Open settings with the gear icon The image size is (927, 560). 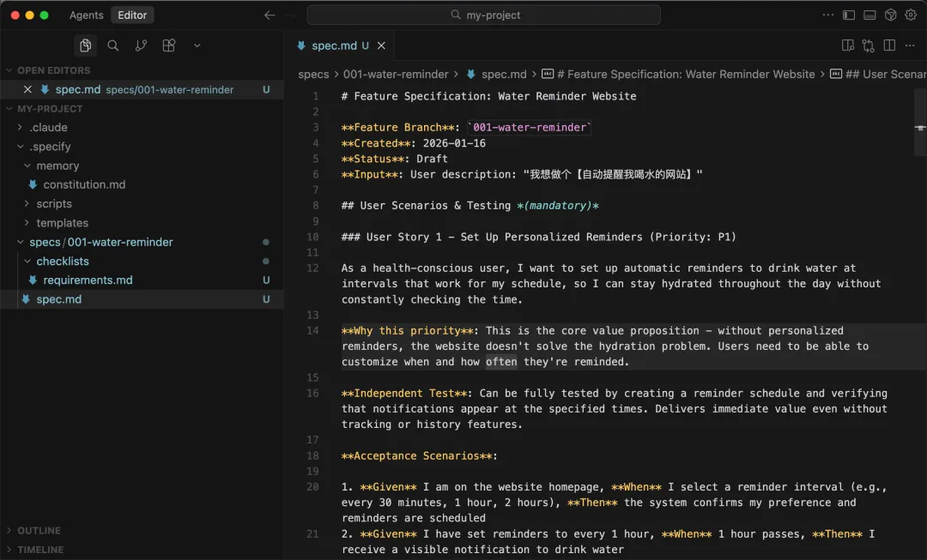911,15
